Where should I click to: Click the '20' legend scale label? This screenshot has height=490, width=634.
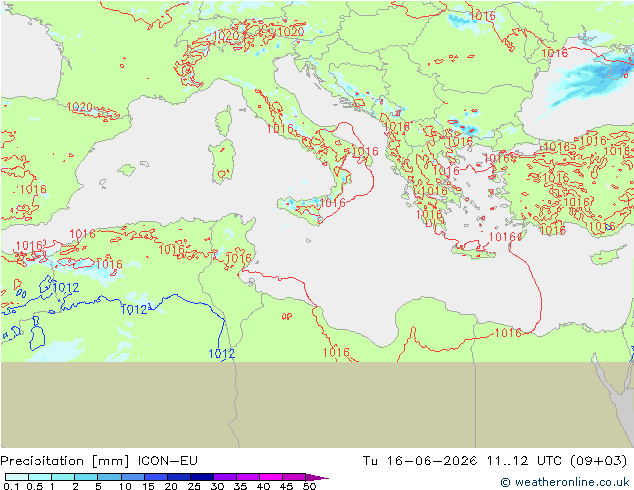171,486
